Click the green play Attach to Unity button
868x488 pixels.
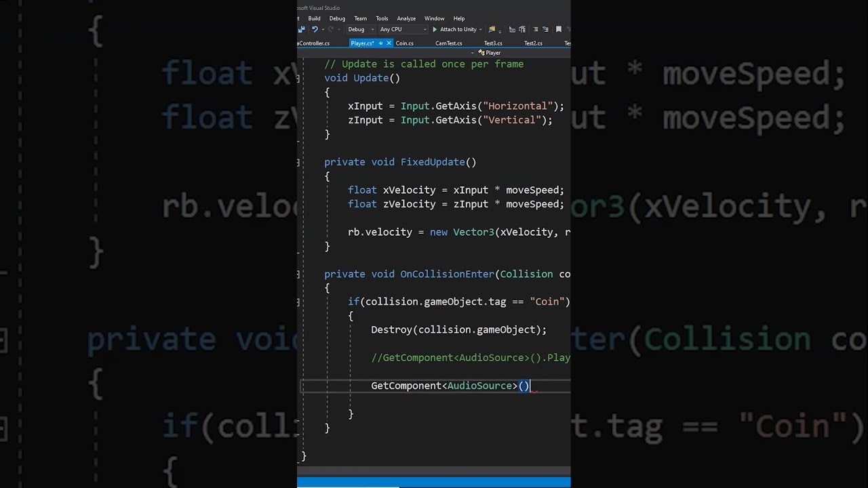[x=455, y=29]
